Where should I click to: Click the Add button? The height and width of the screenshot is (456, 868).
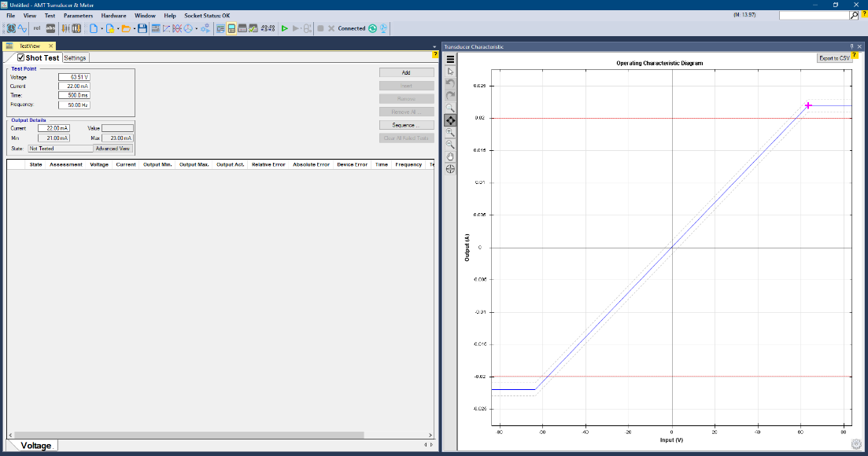pyautogui.click(x=406, y=72)
